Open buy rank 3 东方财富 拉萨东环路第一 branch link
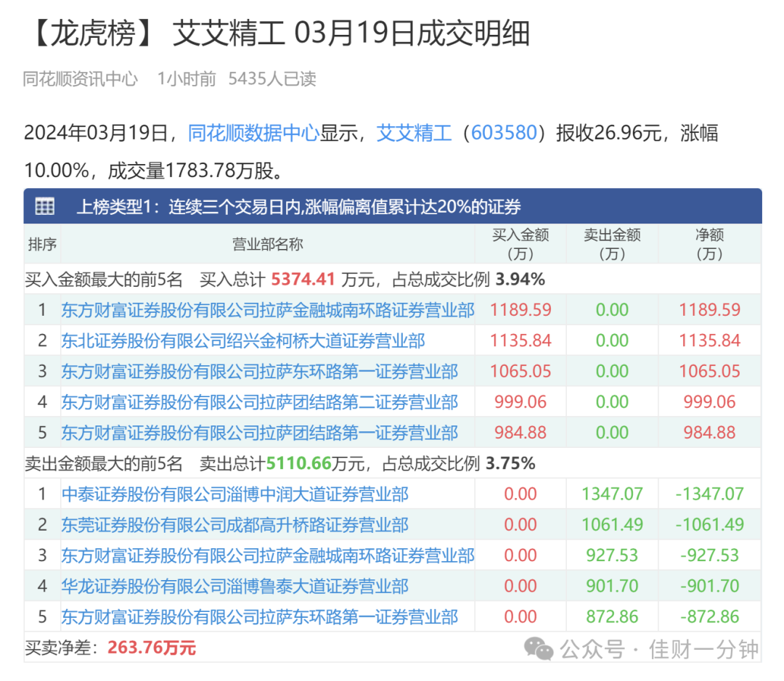 pyautogui.click(x=259, y=372)
